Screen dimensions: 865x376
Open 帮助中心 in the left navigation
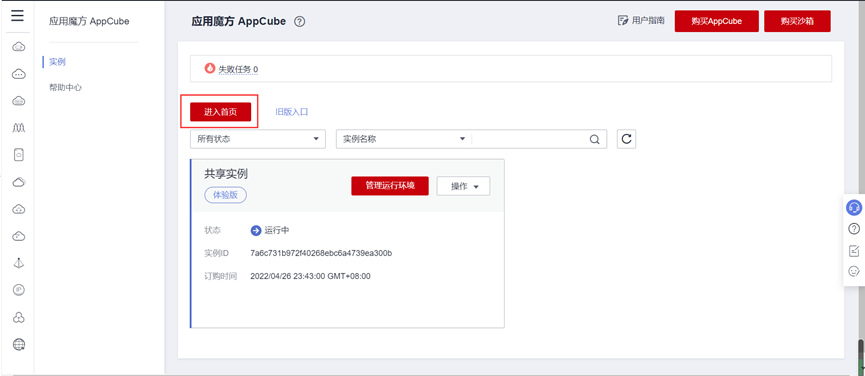click(x=66, y=87)
